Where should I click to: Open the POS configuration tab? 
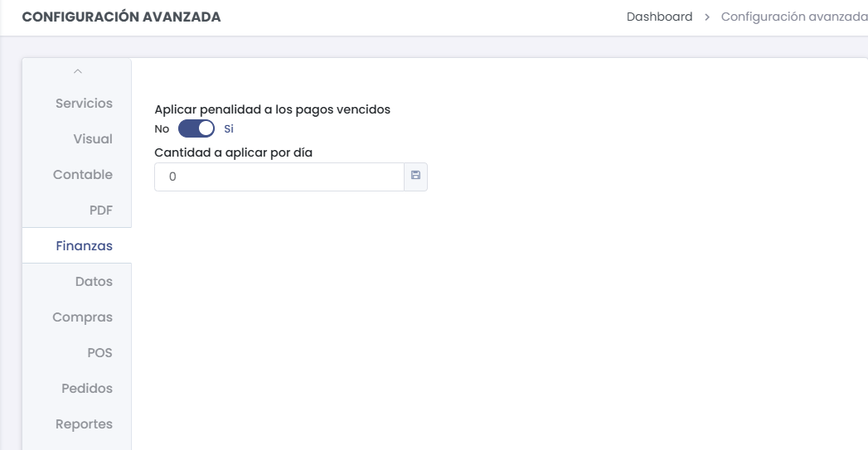click(99, 353)
